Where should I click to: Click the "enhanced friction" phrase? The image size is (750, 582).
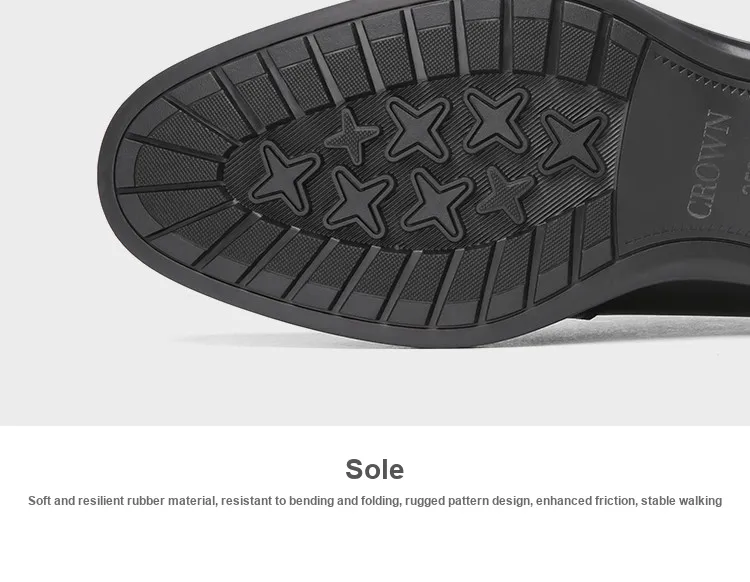tap(586, 501)
